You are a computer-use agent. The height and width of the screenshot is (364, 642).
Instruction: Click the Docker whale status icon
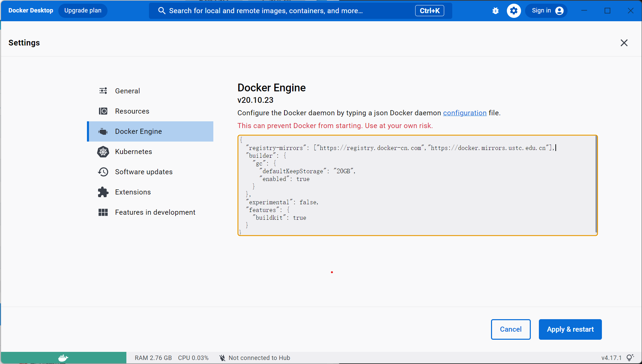point(63,358)
